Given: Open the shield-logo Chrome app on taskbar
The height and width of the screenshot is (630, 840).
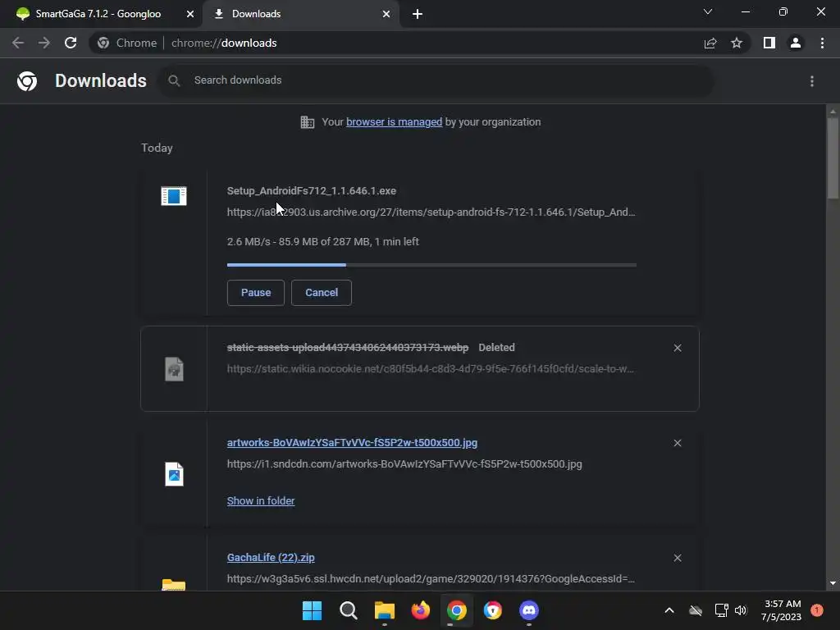Looking at the screenshot, I should point(493,610).
